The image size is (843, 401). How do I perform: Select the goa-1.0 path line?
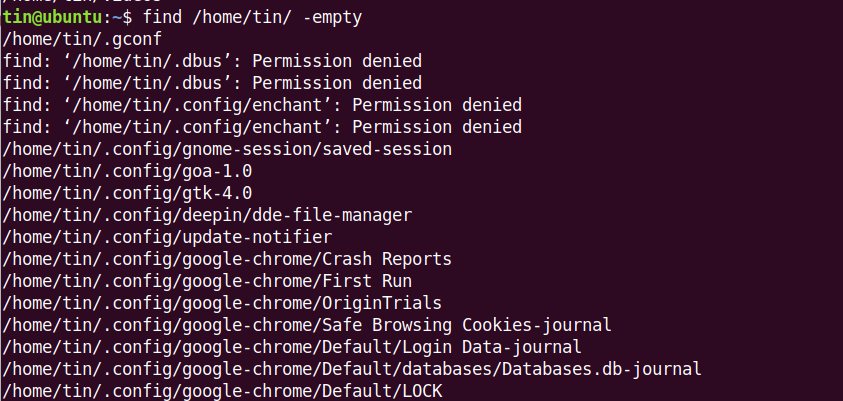[x=127, y=171]
